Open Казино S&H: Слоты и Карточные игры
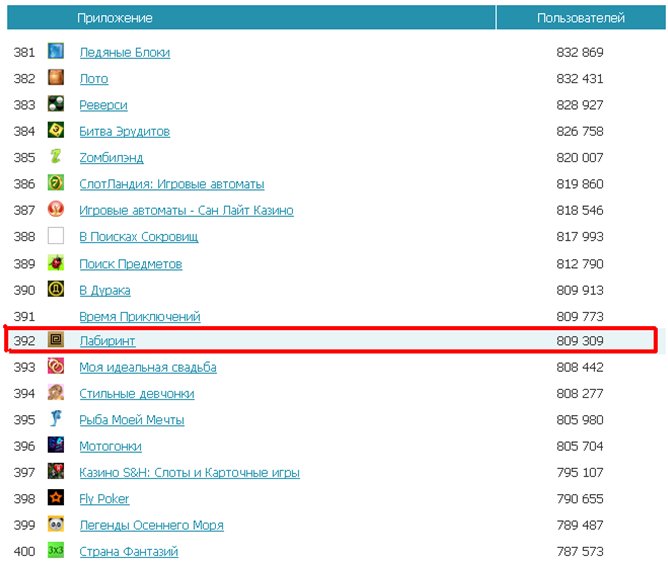Screen dimensions: 668x564 point(190,473)
